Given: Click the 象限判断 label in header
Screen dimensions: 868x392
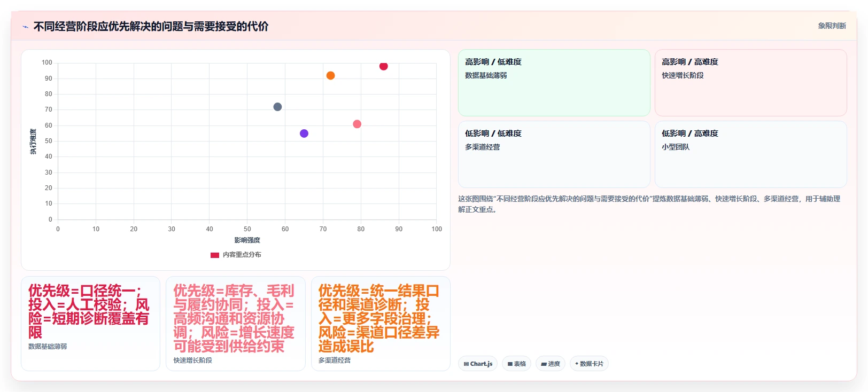Looking at the screenshot, I should coord(832,26).
